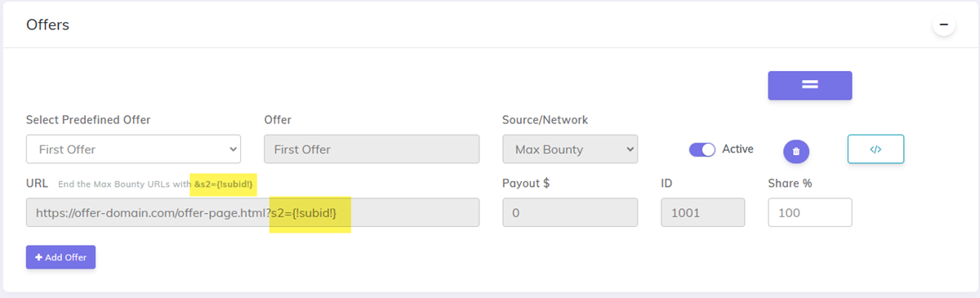Delete the offer with trash icon

coord(796,151)
